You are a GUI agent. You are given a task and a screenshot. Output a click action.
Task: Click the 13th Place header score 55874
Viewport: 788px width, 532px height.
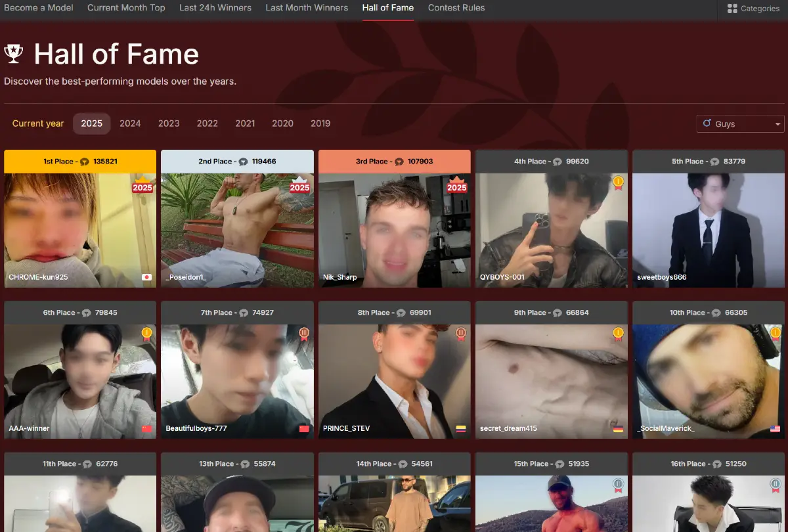(265, 464)
